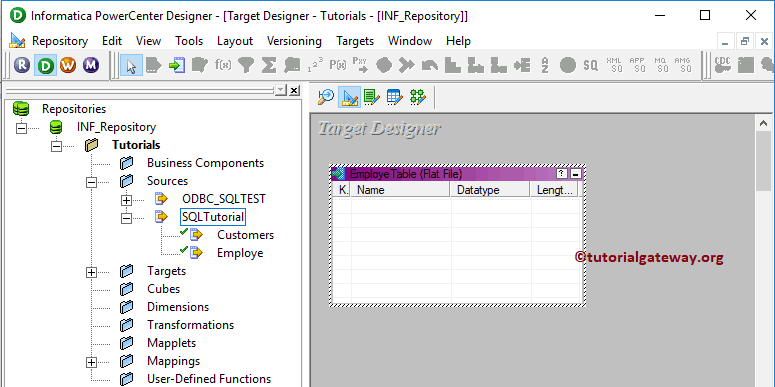Open the Targets menu
Screen dimensions: 775x387
coord(355,41)
